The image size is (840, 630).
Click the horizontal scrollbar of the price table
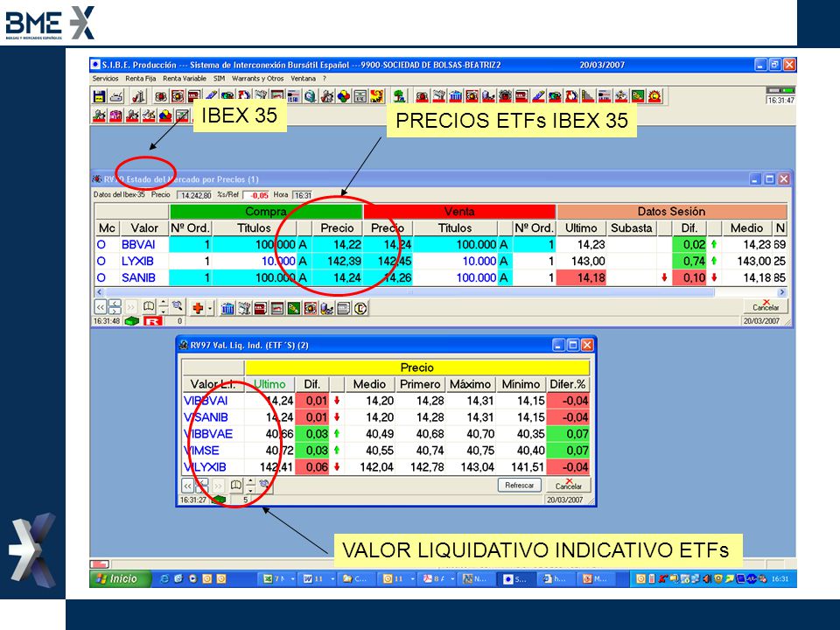click(x=441, y=292)
